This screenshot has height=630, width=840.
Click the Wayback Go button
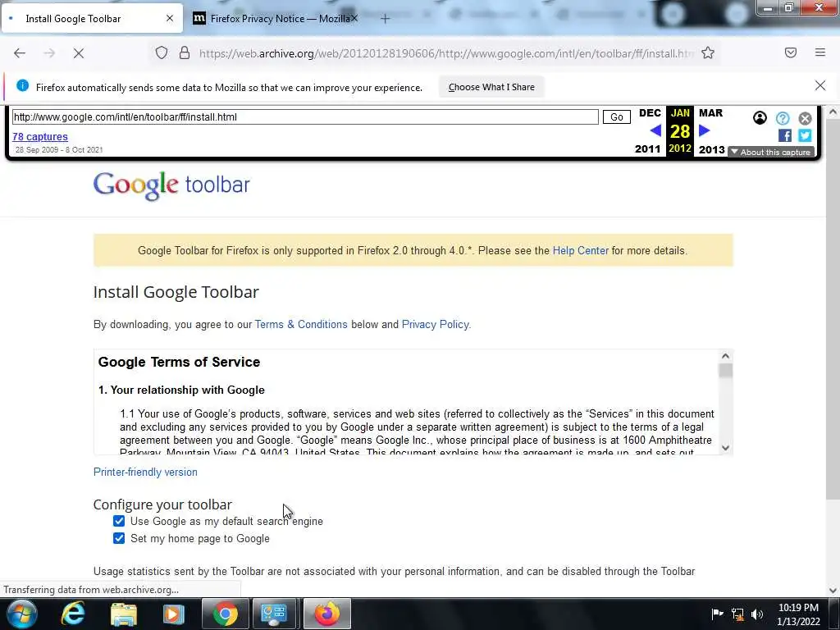coord(617,116)
